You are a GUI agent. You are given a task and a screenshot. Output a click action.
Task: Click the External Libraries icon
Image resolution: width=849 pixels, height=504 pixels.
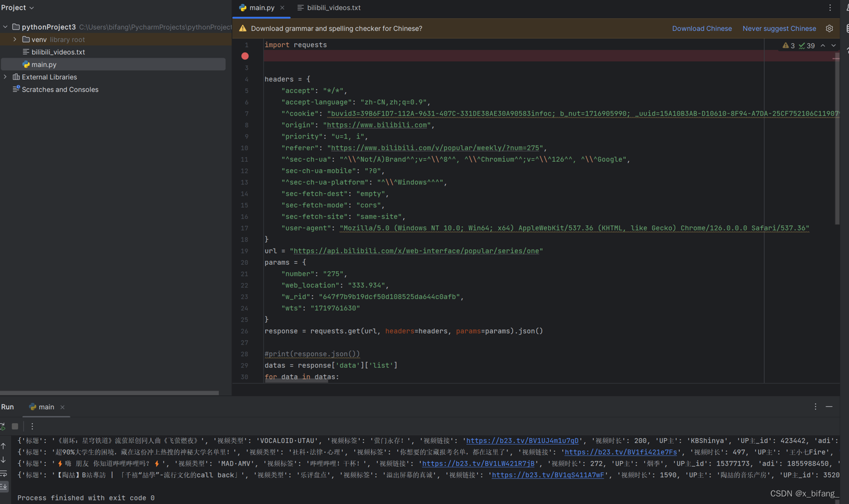16,77
